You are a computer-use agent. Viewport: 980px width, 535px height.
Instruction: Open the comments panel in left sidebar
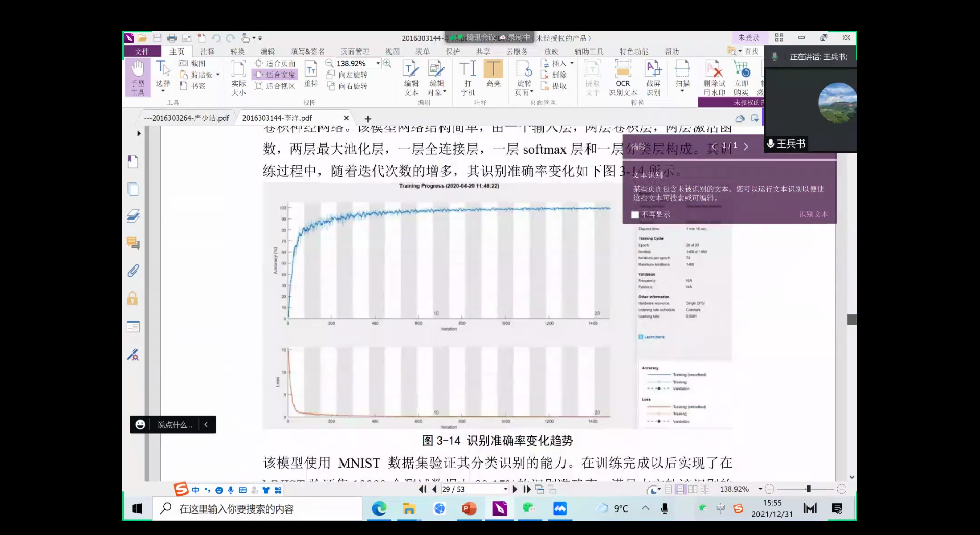pos(133,243)
